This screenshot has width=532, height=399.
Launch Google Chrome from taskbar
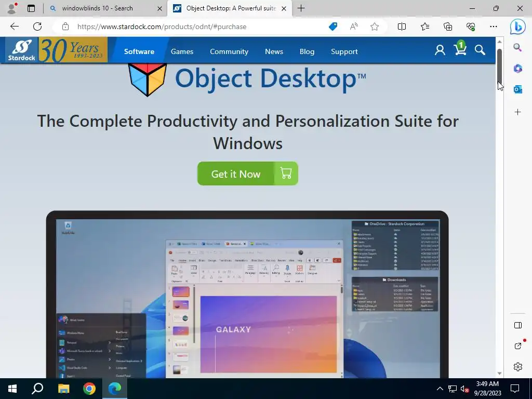tap(89, 389)
